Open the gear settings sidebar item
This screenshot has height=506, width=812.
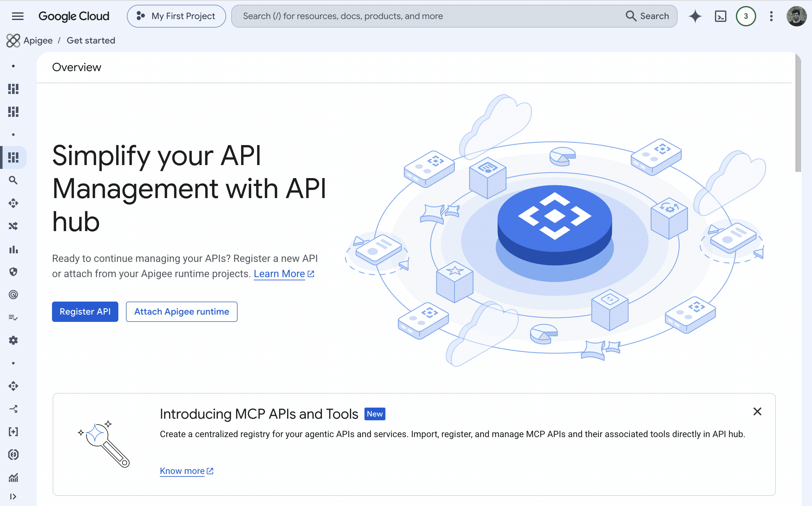13,340
